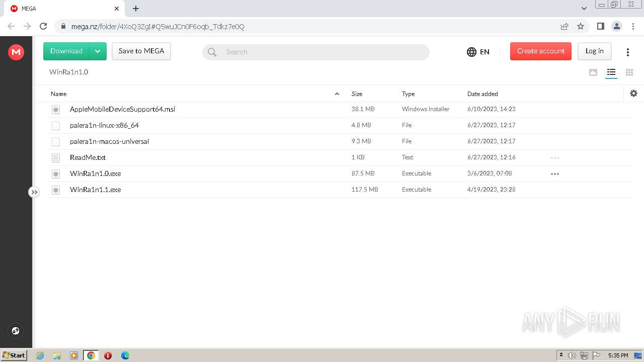
Task: Sort files by Name column
Action: click(x=59, y=94)
